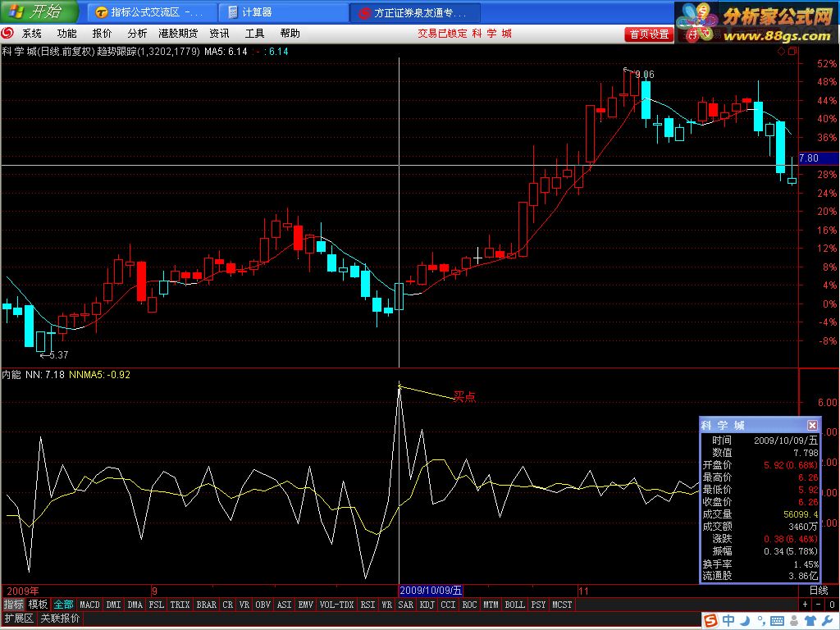Toggle the half-moon full/half width icon
The width and height of the screenshot is (840, 630).
pos(746,620)
